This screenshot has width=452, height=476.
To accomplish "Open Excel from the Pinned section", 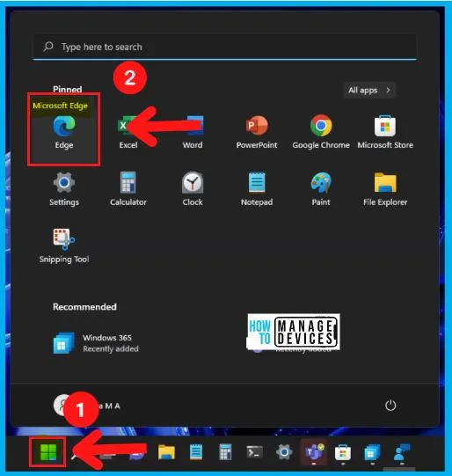I will pyautogui.click(x=128, y=132).
